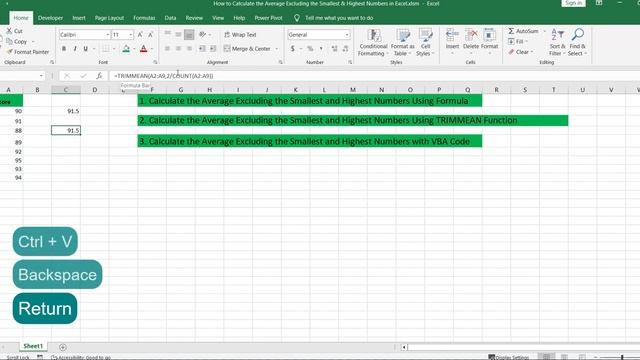Switch to the Home tab
Viewport: 640px width, 360px height.
pyautogui.click(x=21, y=18)
